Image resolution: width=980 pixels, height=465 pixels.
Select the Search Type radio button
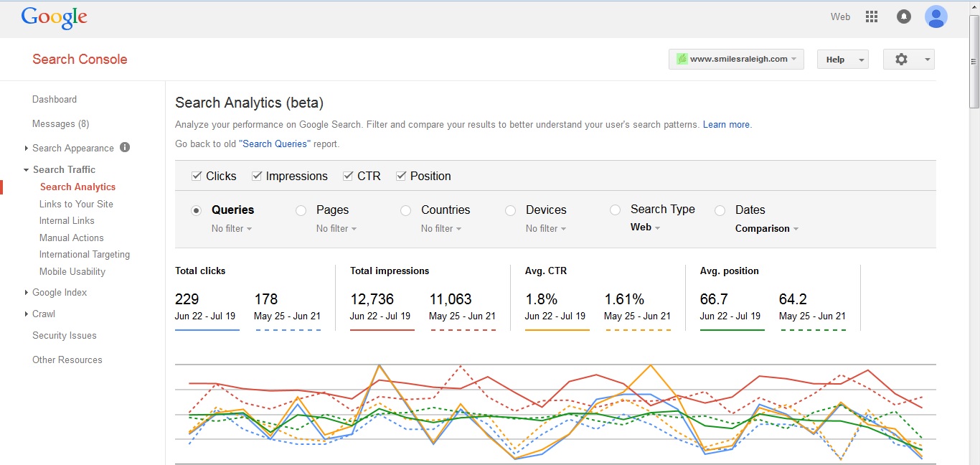click(615, 210)
